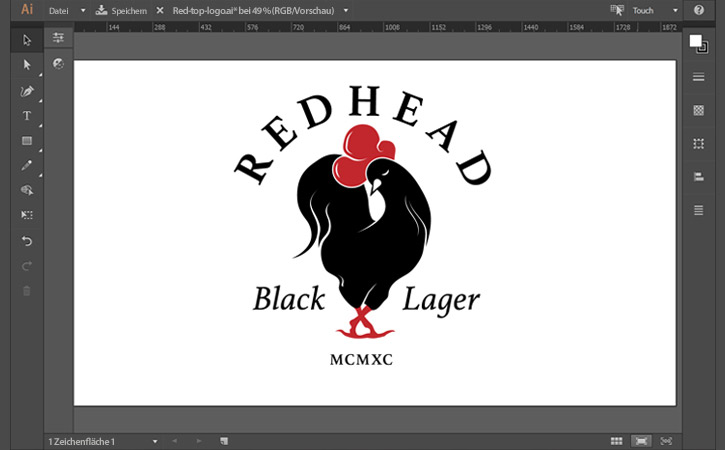Open the Touch workspace switcher

click(x=644, y=10)
